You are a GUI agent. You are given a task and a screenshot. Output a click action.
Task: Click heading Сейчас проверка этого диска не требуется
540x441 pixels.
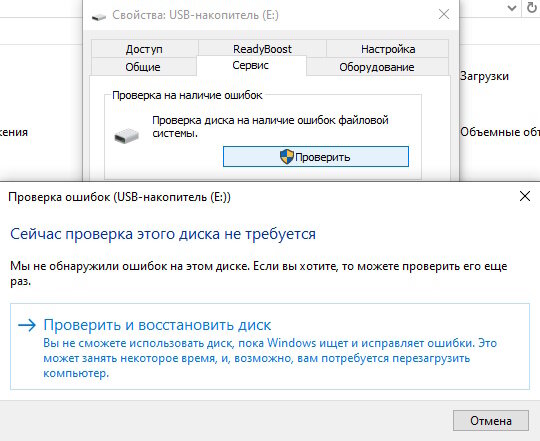[x=163, y=234]
